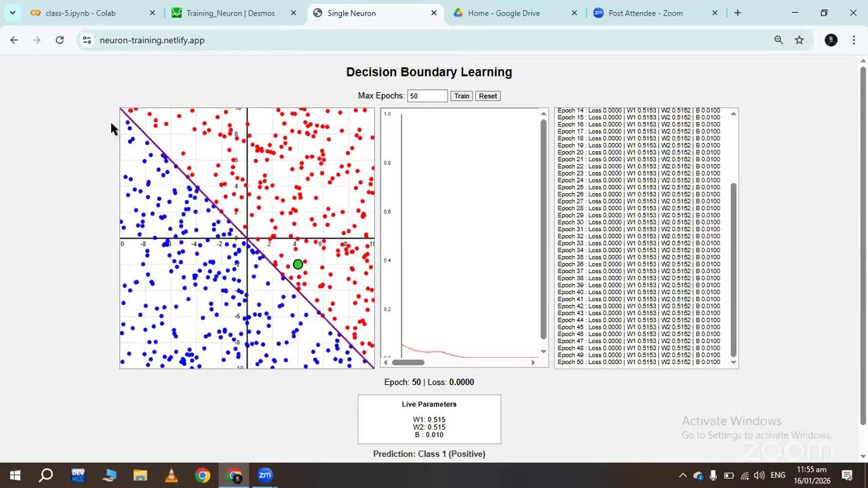Image resolution: width=868 pixels, height=488 pixels.
Task: Open Windows taskbar search
Action: [46, 475]
